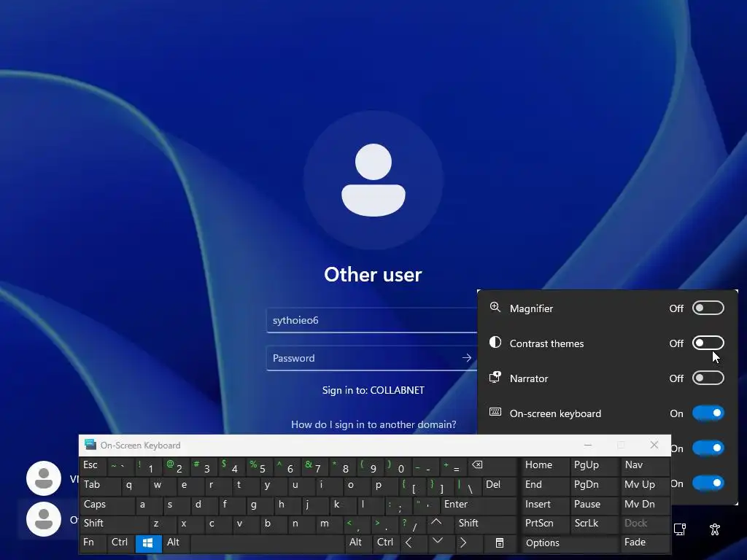Click the Tab key
Screen dimensions: 747x560
[99, 486]
